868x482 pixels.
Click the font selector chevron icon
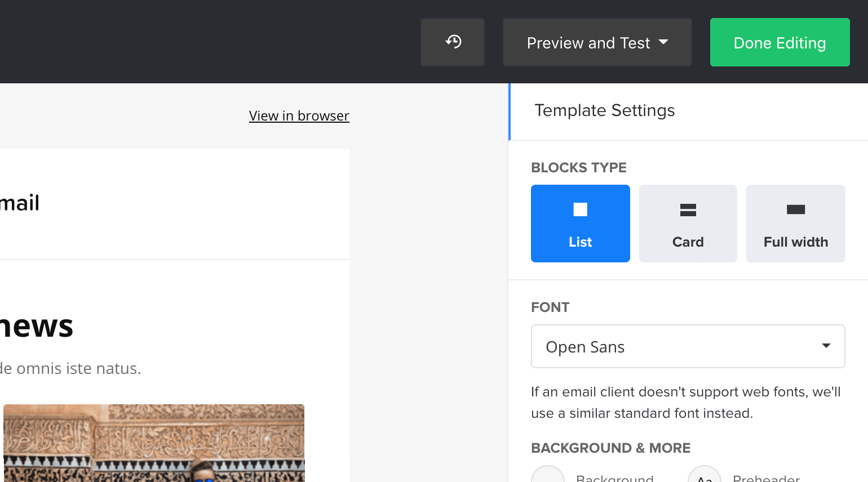tap(826, 346)
